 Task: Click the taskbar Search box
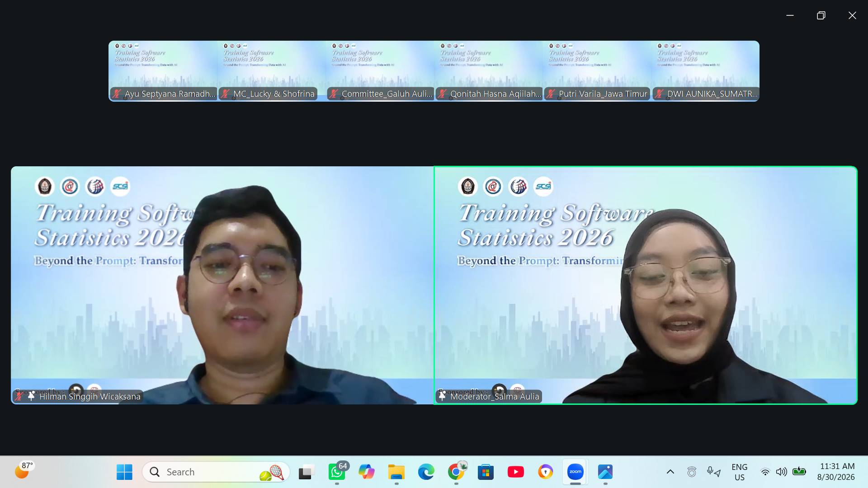tap(216, 472)
